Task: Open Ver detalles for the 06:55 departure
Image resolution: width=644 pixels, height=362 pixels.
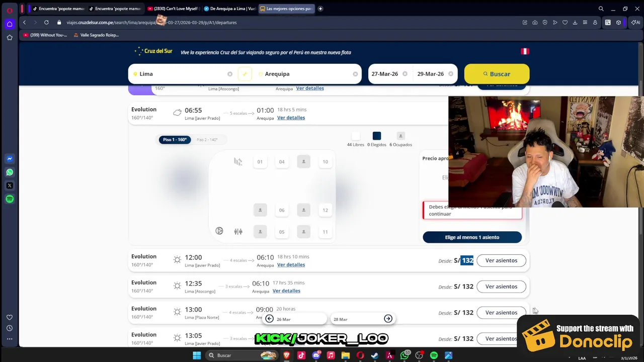Action: pos(291,118)
